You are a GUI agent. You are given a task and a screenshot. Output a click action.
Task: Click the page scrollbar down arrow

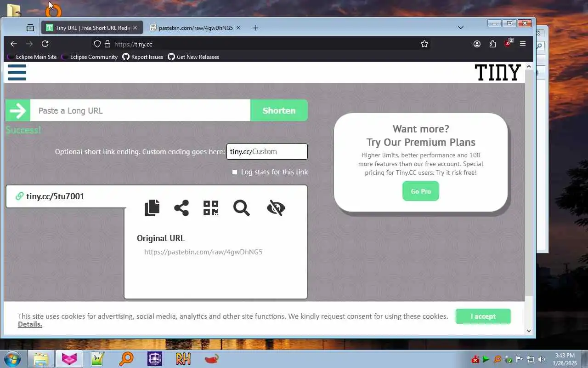(529, 331)
